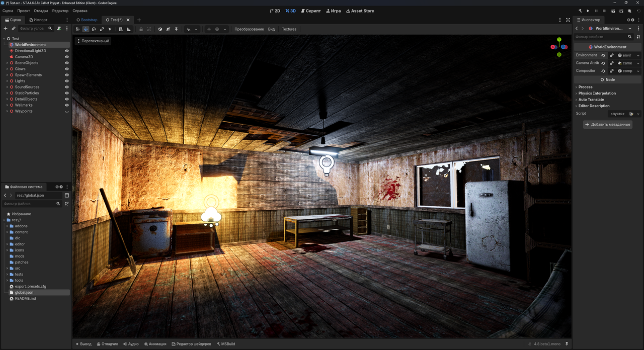Toggle distraction-free mode expand icon
Screen dimensions: 644x350
pyautogui.click(x=568, y=20)
